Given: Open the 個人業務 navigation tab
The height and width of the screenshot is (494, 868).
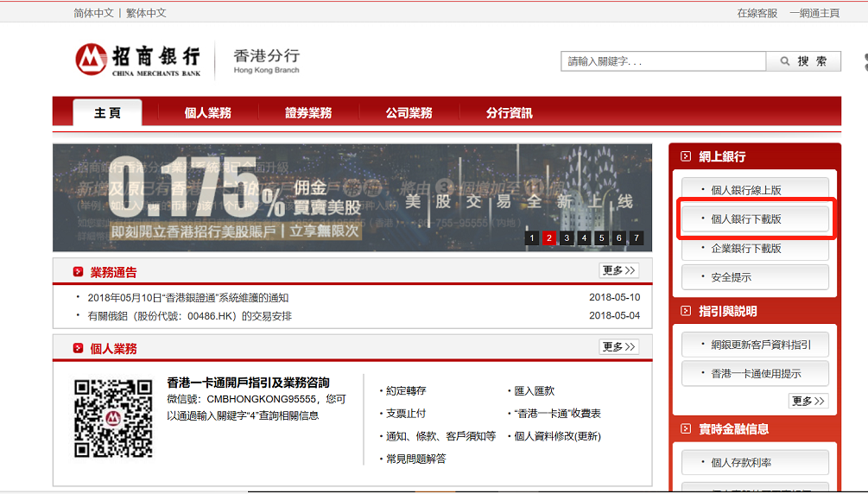Looking at the screenshot, I should [x=207, y=113].
